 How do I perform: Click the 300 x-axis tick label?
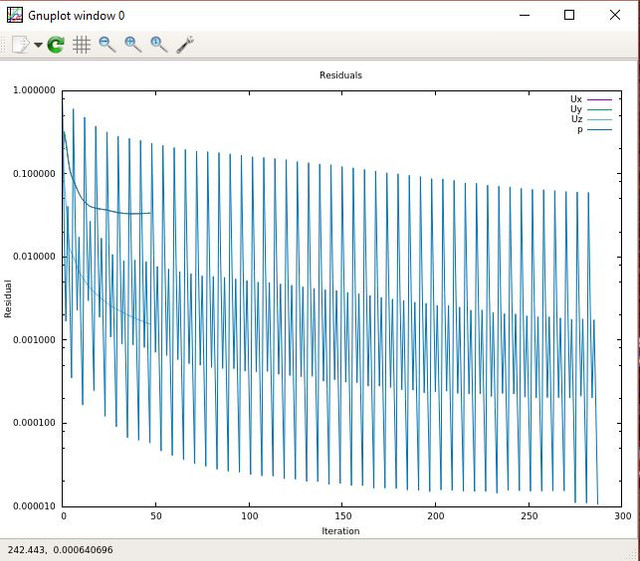pyautogui.click(x=622, y=516)
